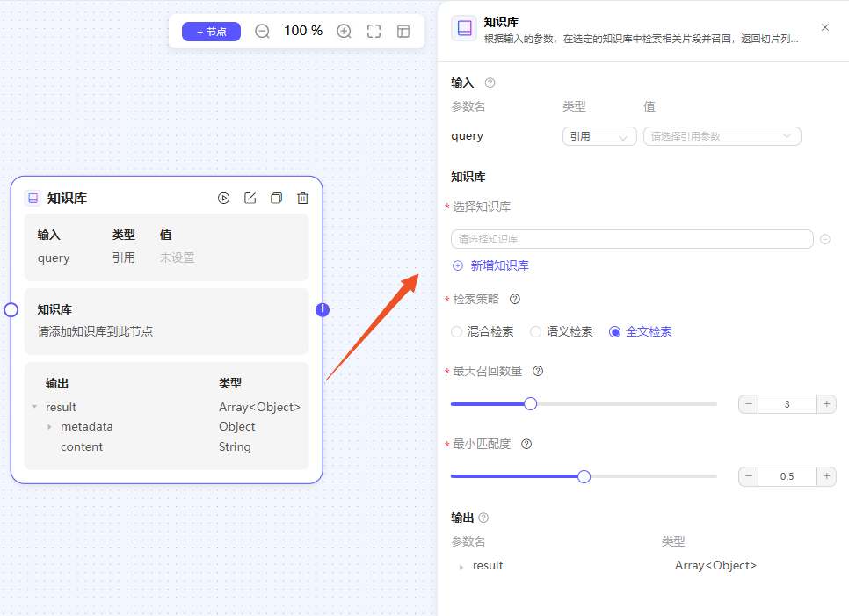Click the book icon on the node card

[x=33, y=198]
